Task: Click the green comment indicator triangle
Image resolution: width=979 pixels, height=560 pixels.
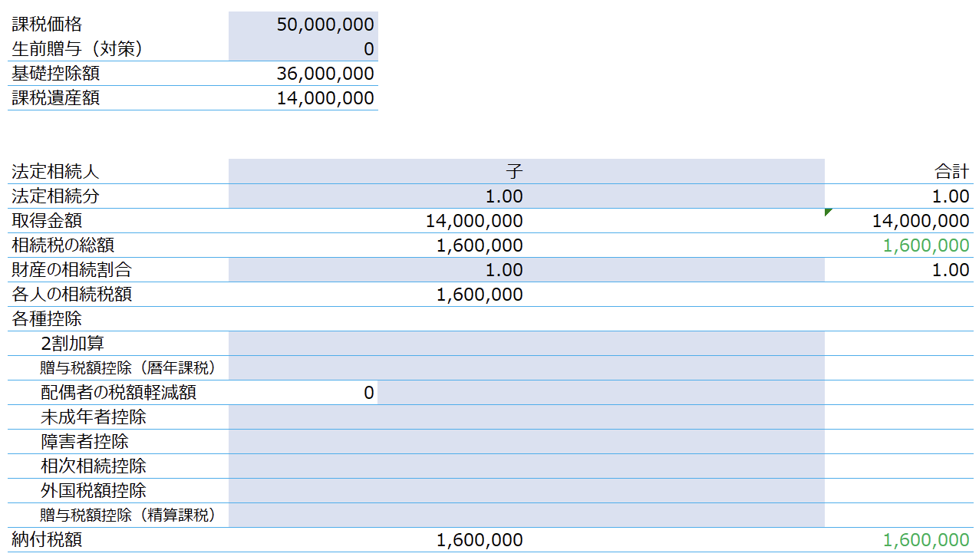Action: click(x=828, y=212)
